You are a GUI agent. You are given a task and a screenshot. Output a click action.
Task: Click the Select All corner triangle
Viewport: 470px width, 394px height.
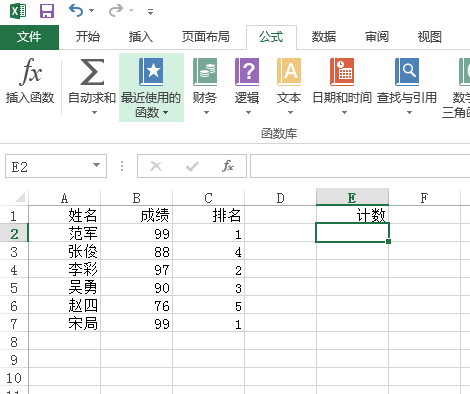tap(20, 197)
